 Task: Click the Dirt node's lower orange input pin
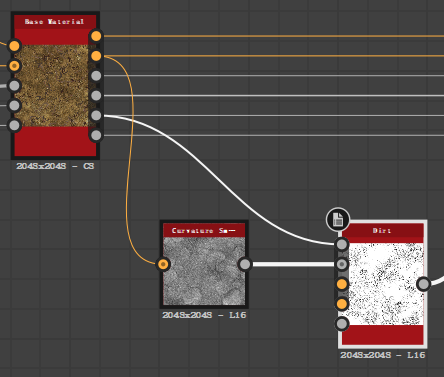point(342,304)
